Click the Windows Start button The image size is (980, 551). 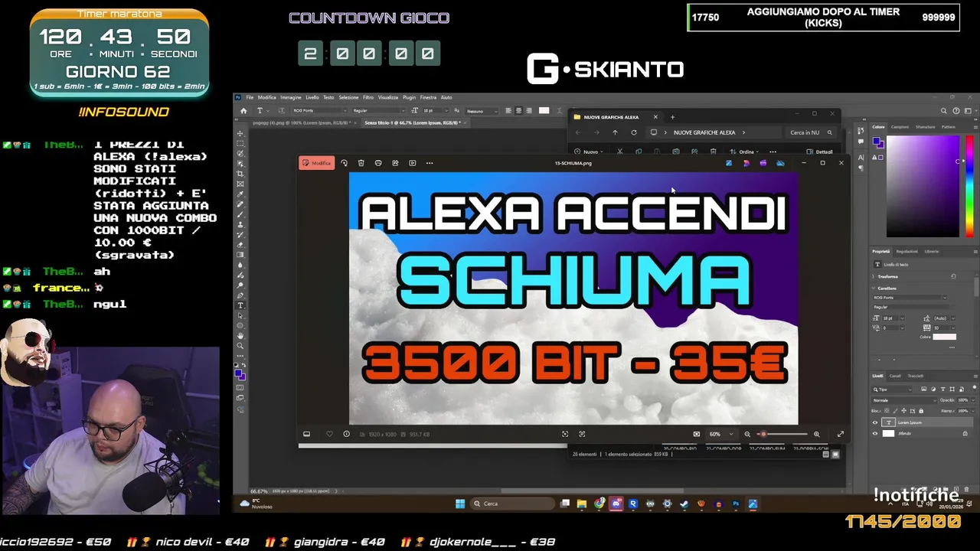point(460,504)
